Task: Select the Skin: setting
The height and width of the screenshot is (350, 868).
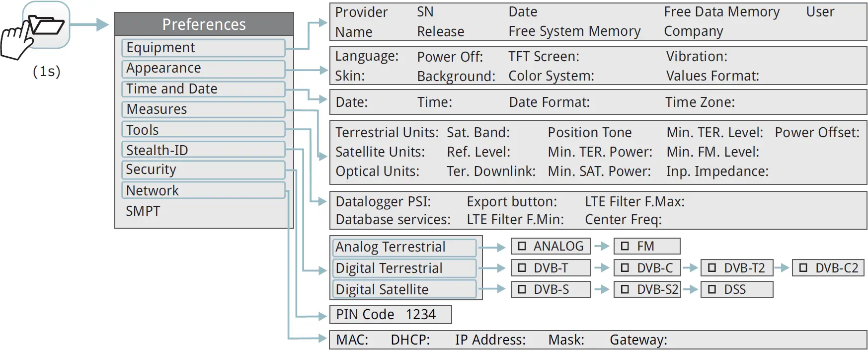Action: click(x=350, y=76)
